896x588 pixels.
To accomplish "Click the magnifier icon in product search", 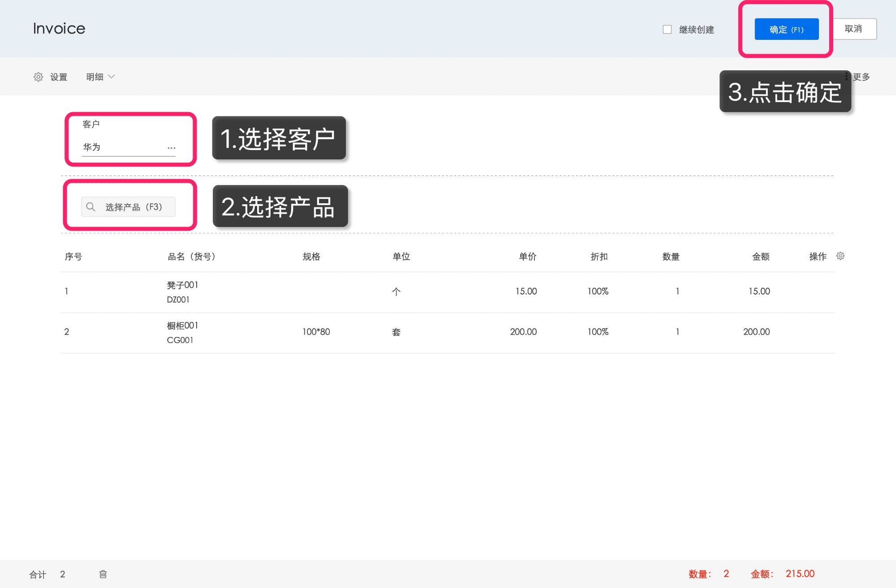I will pos(91,207).
